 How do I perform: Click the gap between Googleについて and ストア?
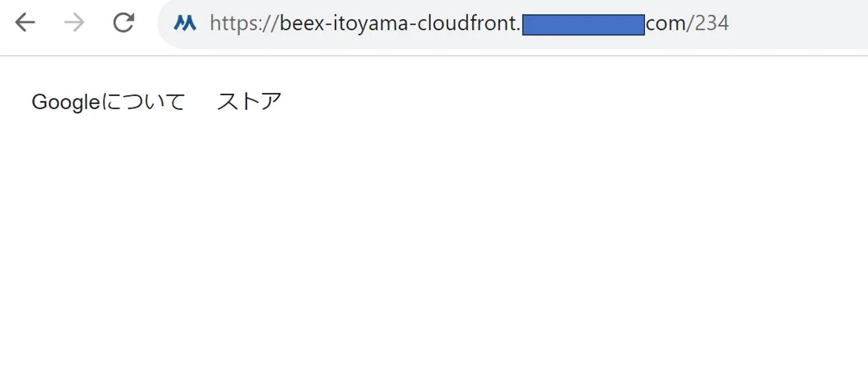201,102
